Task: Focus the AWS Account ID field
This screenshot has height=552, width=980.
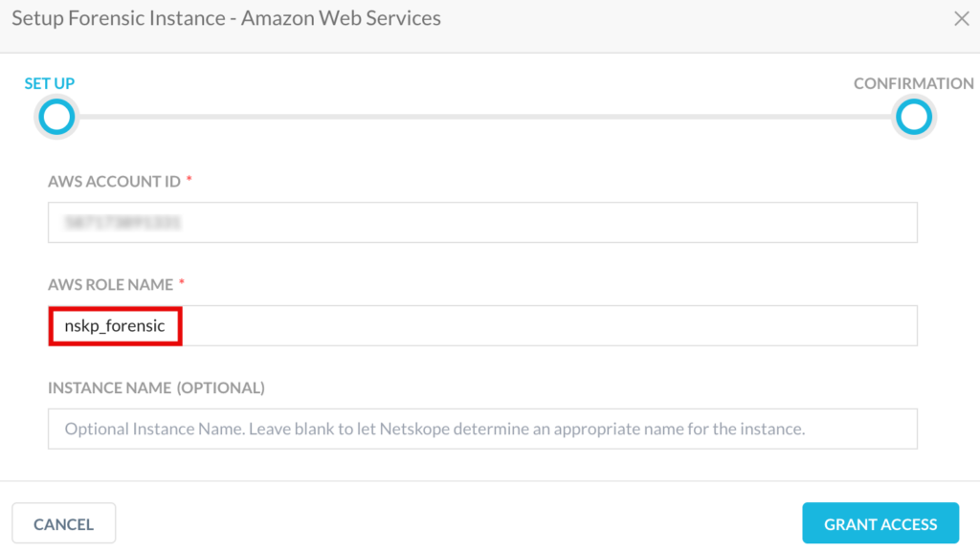Action: coord(482,222)
